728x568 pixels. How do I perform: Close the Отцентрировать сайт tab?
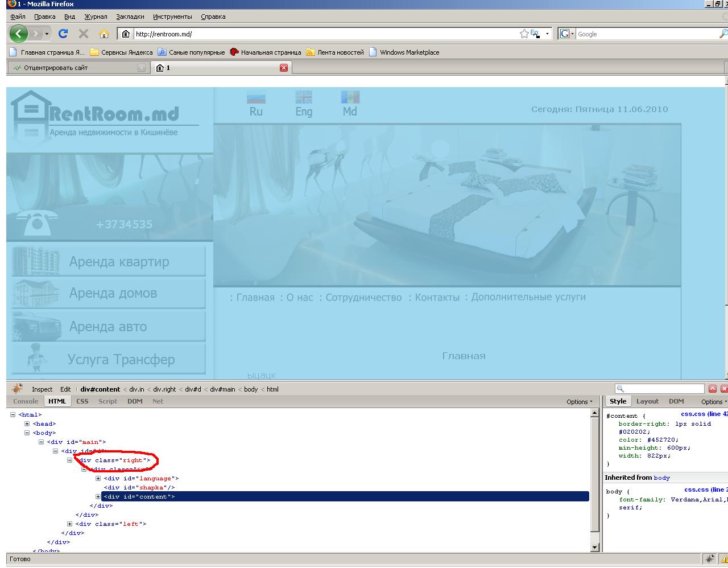pyautogui.click(x=142, y=68)
